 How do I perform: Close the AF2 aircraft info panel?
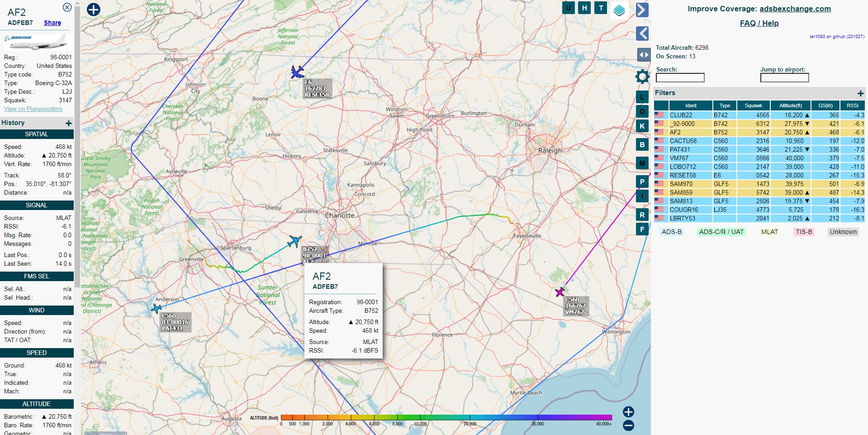(x=67, y=7)
